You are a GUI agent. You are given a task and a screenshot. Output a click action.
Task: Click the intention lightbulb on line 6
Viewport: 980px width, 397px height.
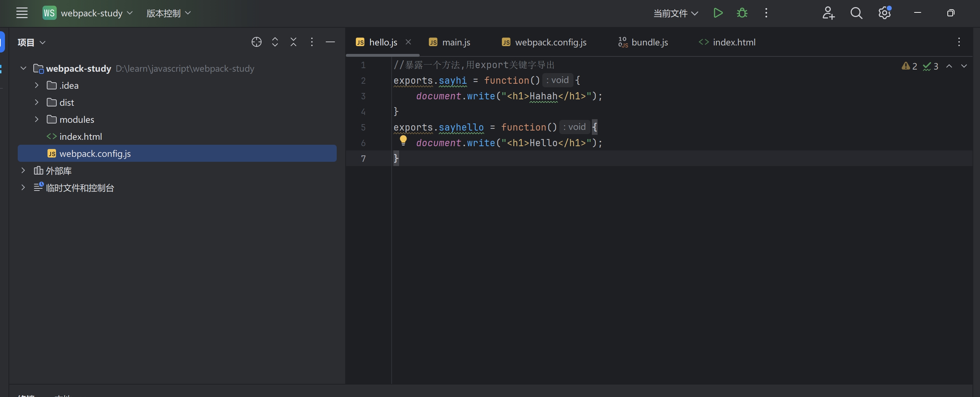(403, 140)
